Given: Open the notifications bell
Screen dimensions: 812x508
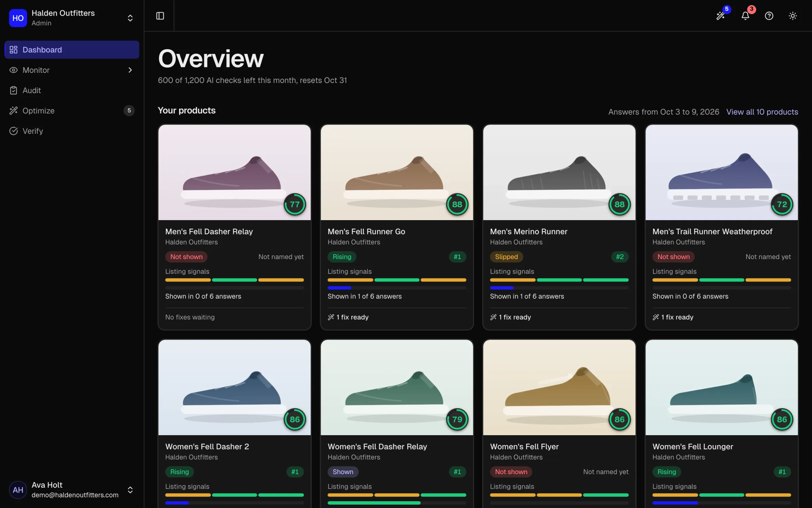Looking at the screenshot, I should [745, 16].
